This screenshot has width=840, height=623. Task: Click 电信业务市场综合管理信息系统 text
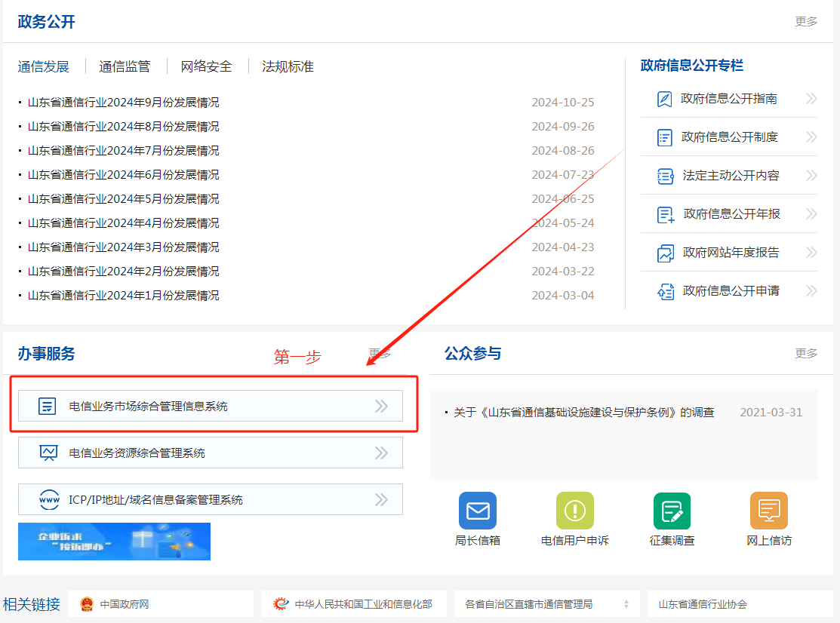(x=149, y=407)
